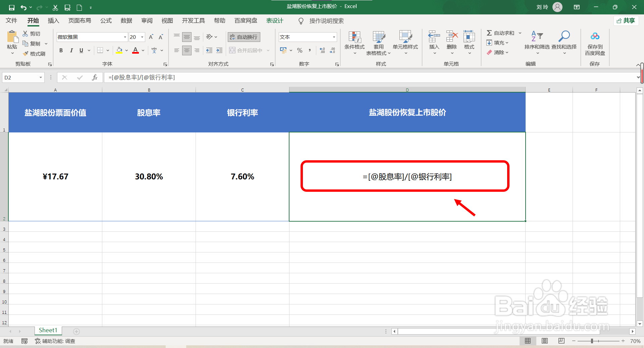
Task: Select the Sheet1 tab
Action: point(48,331)
